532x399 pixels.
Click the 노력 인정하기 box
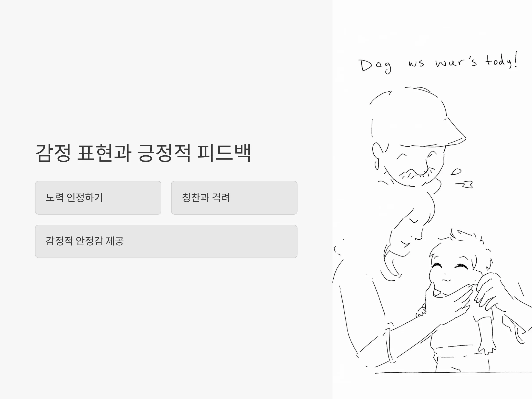click(98, 198)
